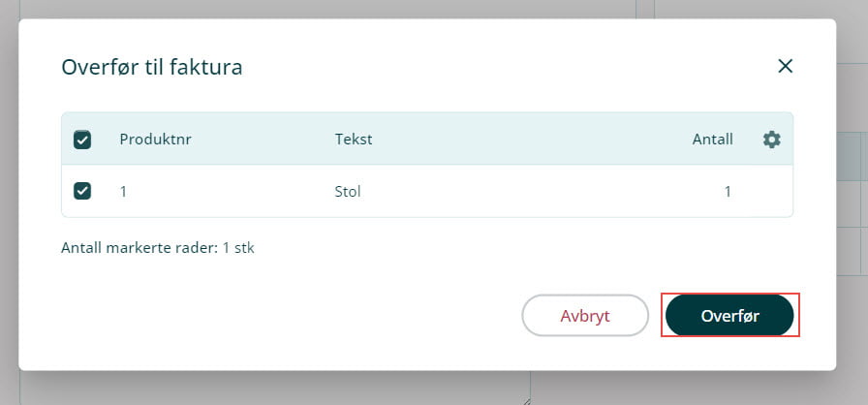Close the Overfør til faktura dialog
The height and width of the screenshot is (405, 868).
point(785,66)
